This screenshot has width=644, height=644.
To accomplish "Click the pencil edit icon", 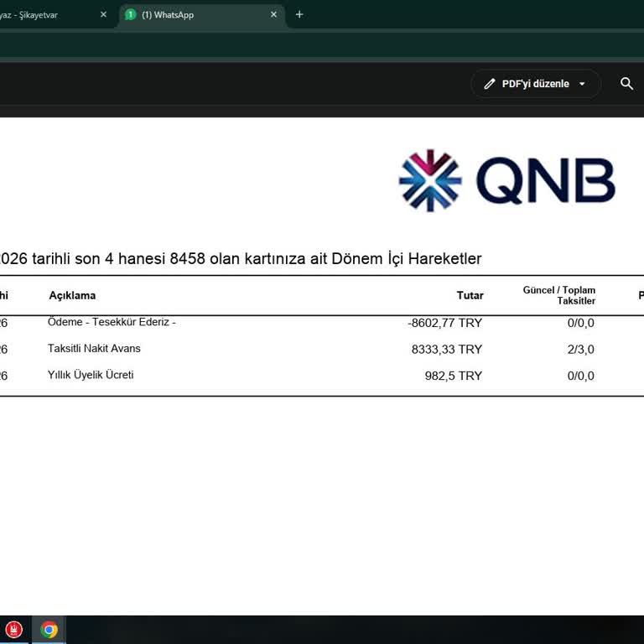I will pos(489,84).
